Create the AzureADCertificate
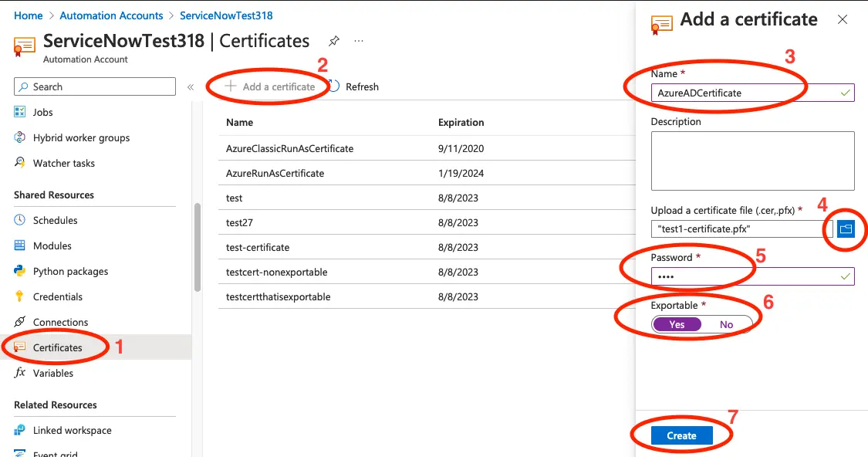This screenshot has width=868, height=457. tap(681, 435)
